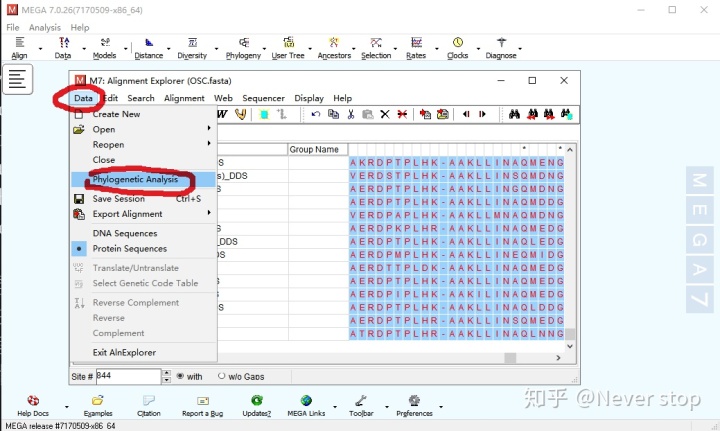Open the Models tool icon
Viewport: 720px width, 431px height.
pos(105,48)
